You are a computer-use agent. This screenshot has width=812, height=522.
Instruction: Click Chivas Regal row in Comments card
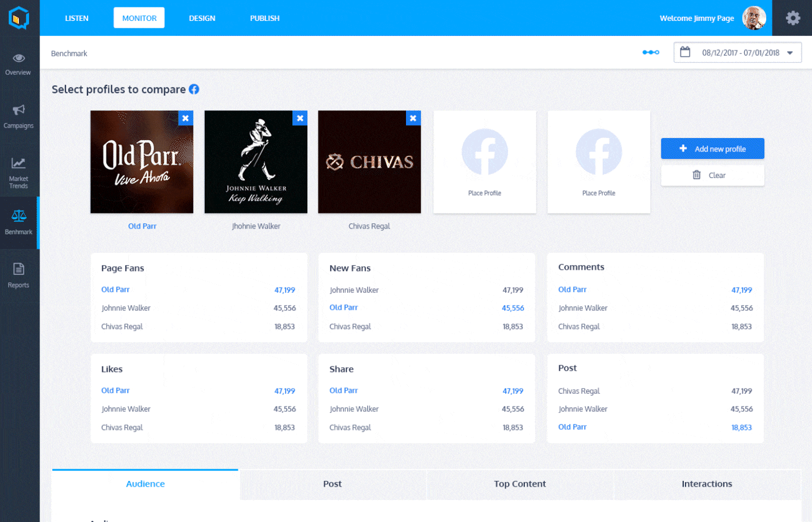[x=655, y=327]
